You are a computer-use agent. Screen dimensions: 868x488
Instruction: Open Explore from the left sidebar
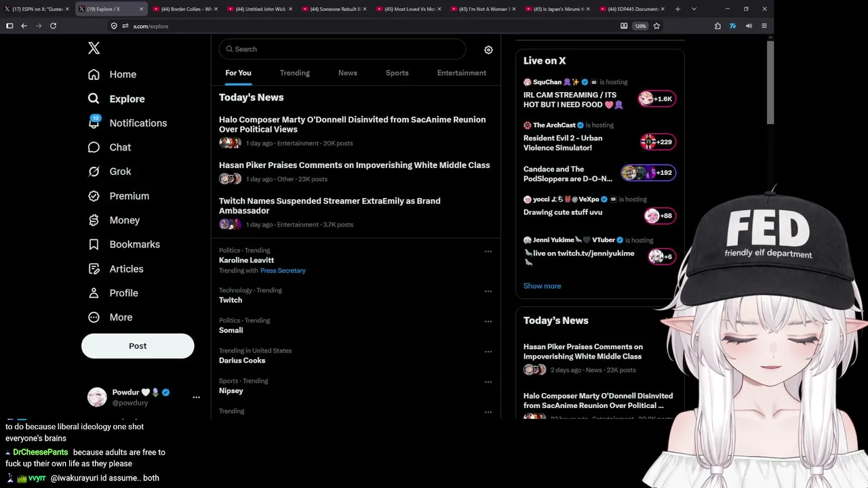(x=117, y=99)
